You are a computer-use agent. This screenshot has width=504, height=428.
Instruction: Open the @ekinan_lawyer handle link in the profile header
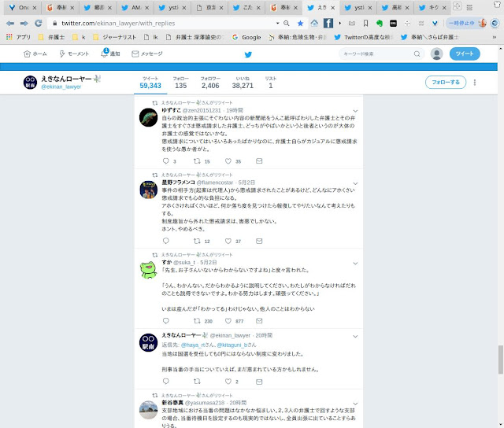61,87
